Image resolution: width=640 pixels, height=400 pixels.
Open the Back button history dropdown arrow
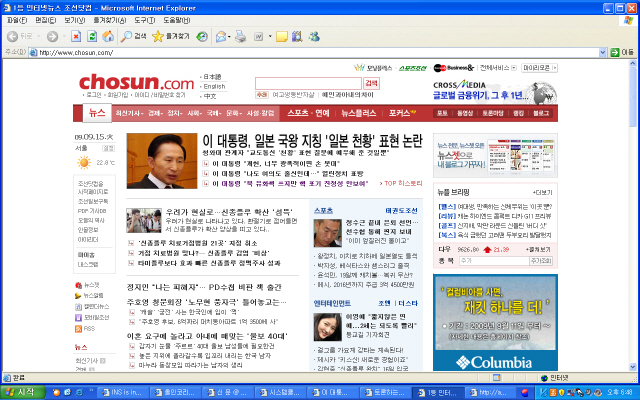tap(39, 37)
